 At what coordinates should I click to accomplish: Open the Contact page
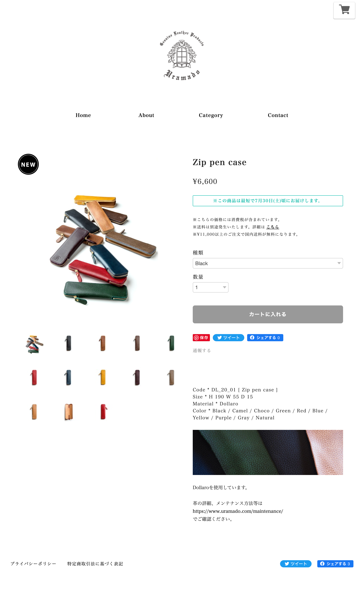point(278,115)
